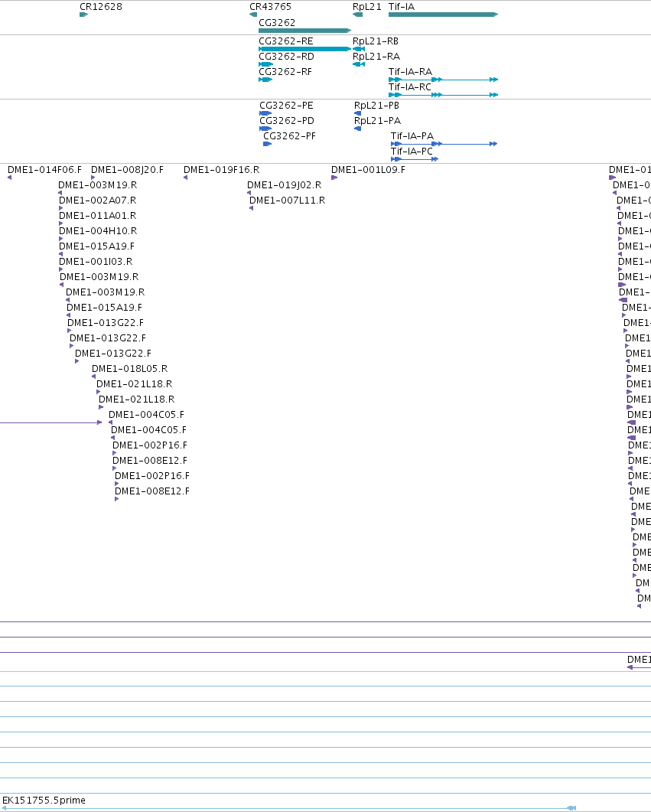The width and height of the screenshot is (651, 812).
Task: Select the DME1-002A07.R clone end label
Action: tap(98, 200)
